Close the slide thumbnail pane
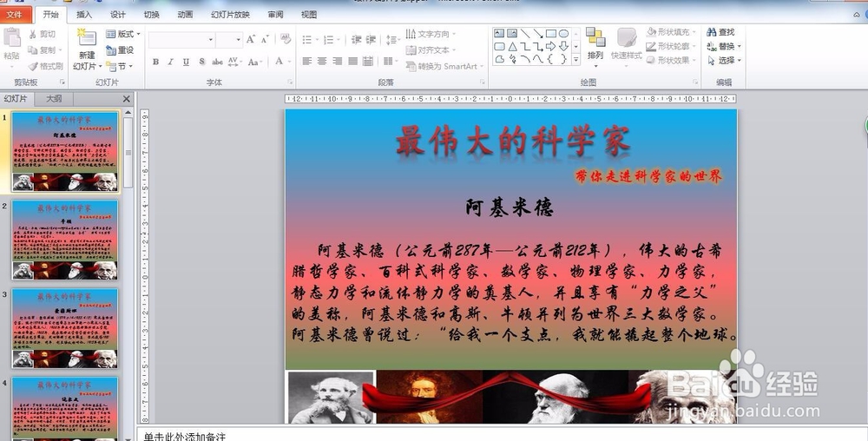Screen dimensions: 868x441 [126, 98]
